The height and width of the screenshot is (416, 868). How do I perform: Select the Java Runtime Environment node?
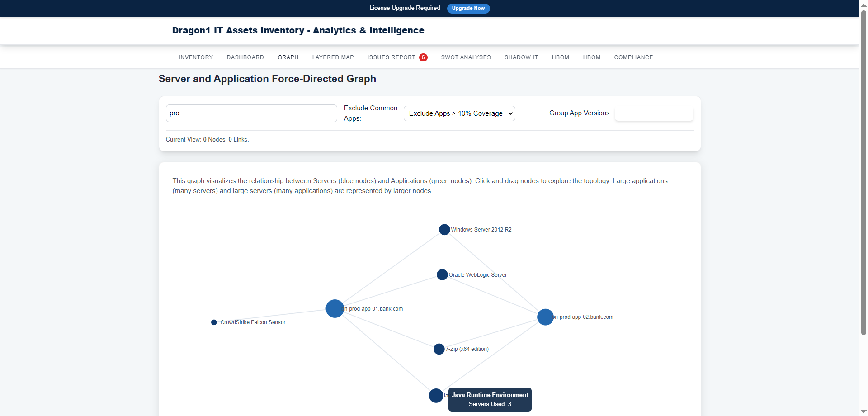(436, 395)
